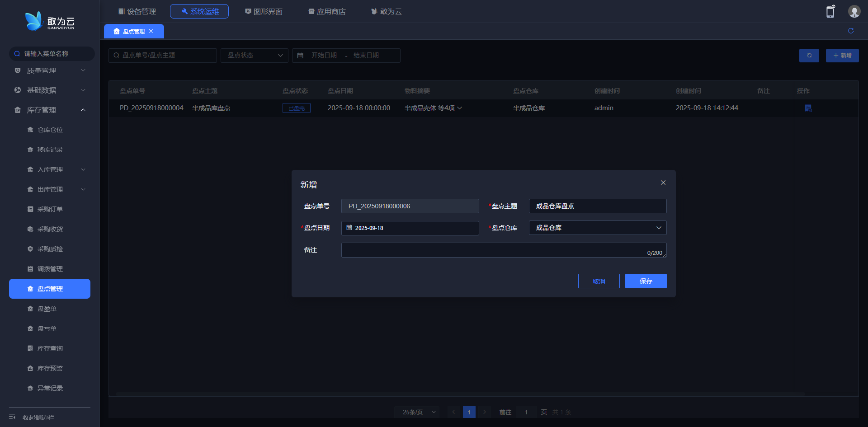Click the refresh list button beside 新增
The width and height of the screenshot is (868, 427).
[809, 56]
